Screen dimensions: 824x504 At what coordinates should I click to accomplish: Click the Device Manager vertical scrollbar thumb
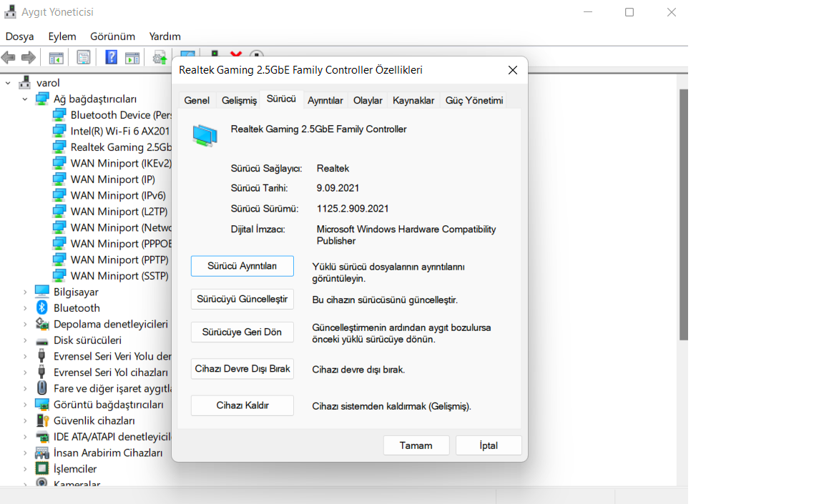684,214
